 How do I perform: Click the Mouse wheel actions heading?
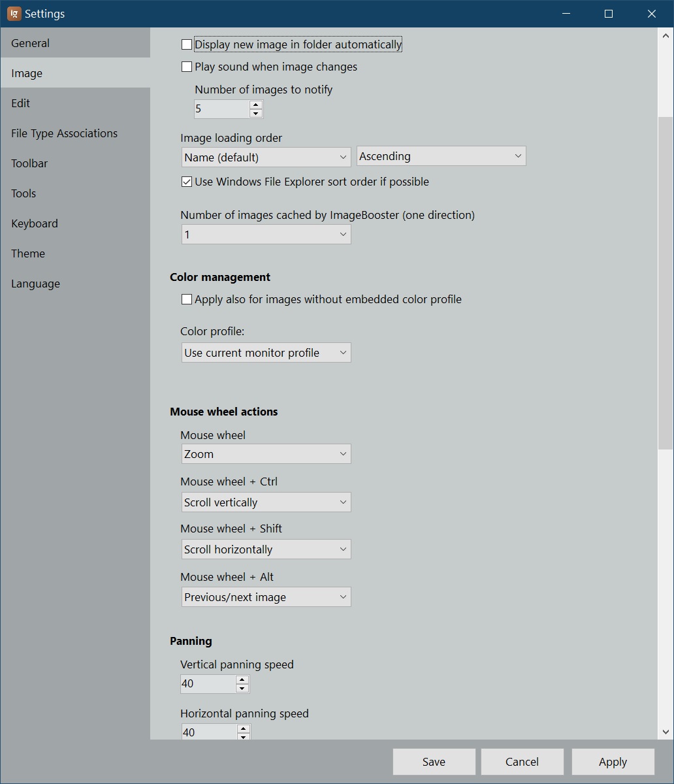224,412
